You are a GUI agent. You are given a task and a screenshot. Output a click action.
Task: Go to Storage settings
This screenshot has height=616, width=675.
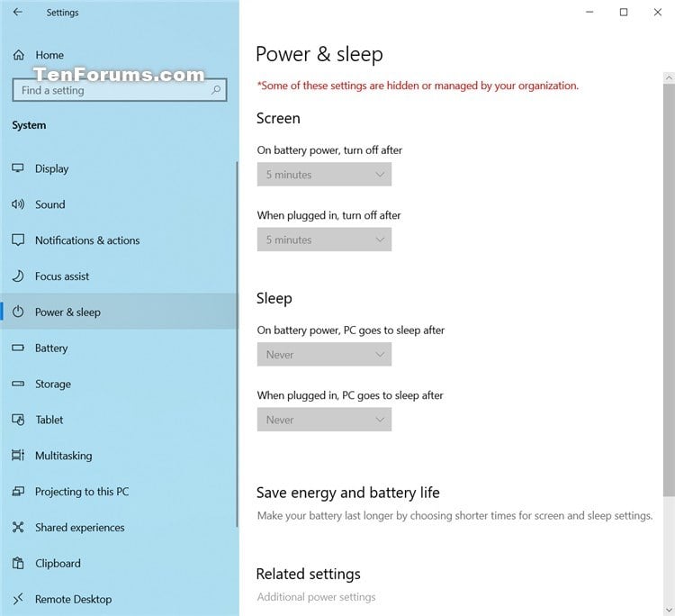(x=119, y=384)
